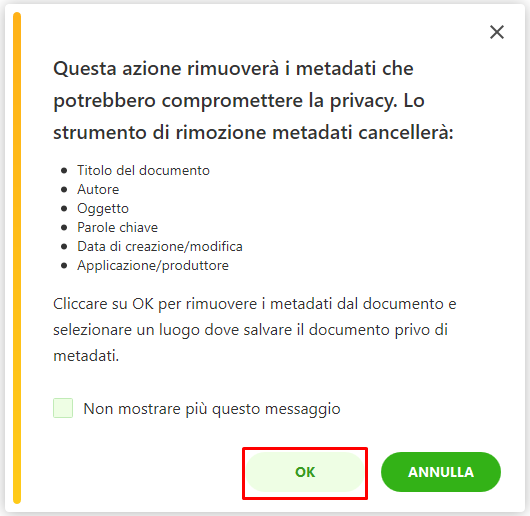Viewport: 530px width, 516px height.
Task: Cancel with the ANNULLA button
Action: point(441,472)
